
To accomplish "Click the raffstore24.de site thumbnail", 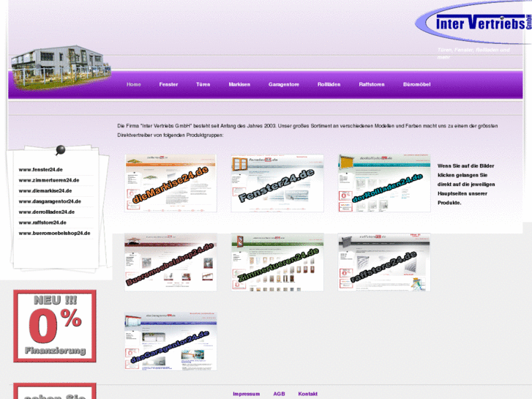I will click(x=384, y=262).
